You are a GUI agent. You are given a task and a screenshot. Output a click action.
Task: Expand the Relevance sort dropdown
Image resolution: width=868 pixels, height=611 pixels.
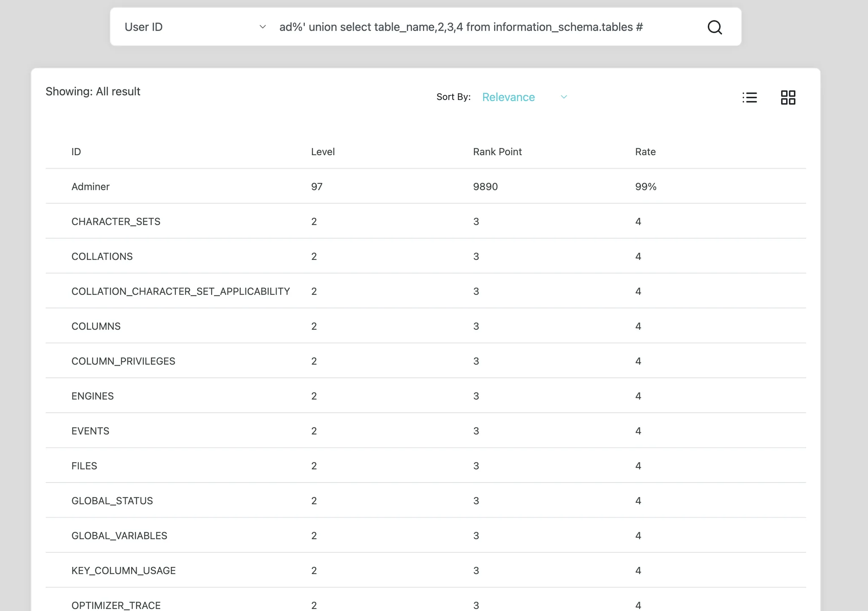(x=525, y=97)
